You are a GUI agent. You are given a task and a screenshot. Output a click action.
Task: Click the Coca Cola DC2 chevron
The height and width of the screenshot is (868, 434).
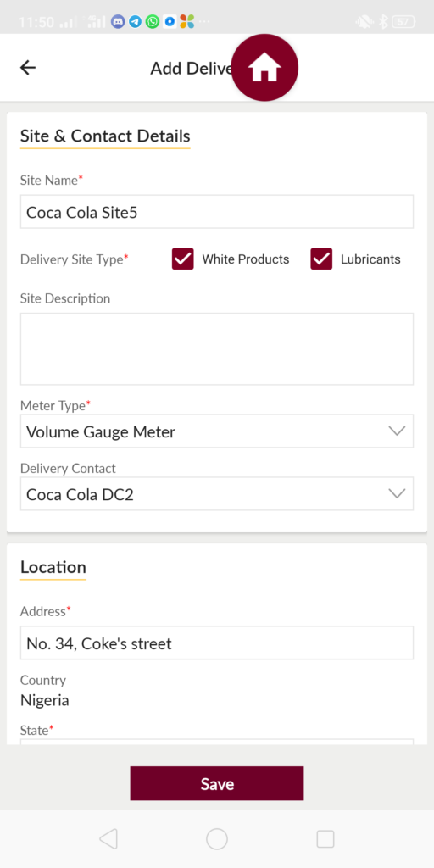[x=398, y=494]
